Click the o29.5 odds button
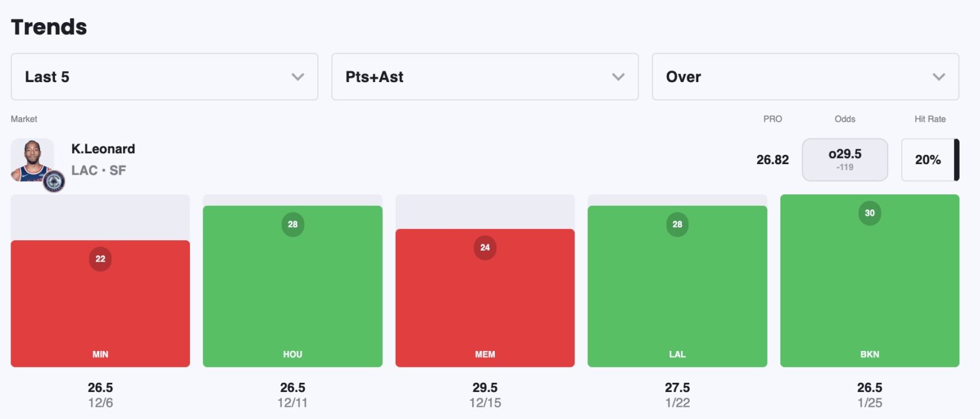This screenshot has height=419, width=980. pyautogui.click(x=845, y=159)
